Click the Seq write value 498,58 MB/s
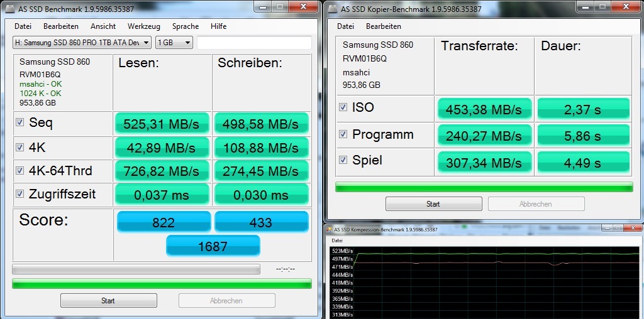 pos(261,124)
